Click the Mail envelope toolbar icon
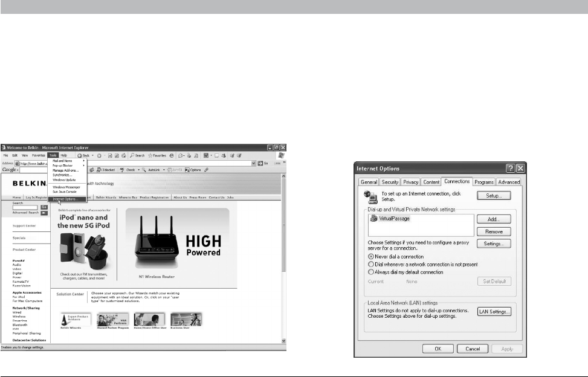588x377 pixels. pyautogui.click(x=180, y=155)
